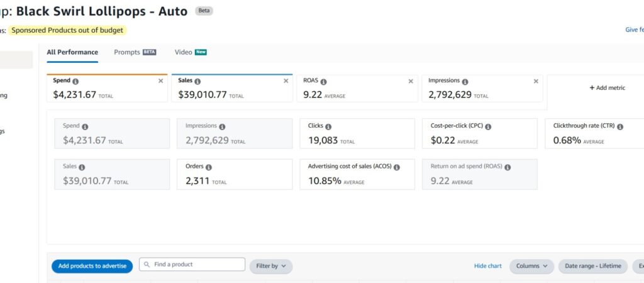Screen dimensions: 644x283
Task: Open Date range - Lifetime selector
Action: [592, 266]
